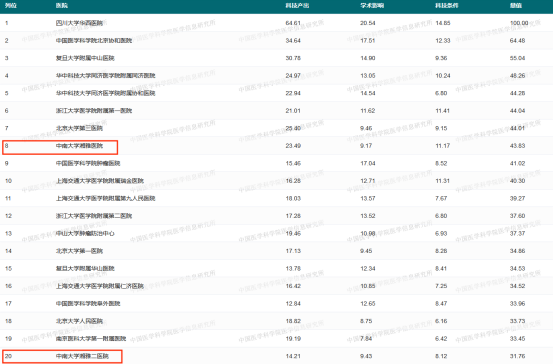Select 中国医学科学院阜外医院 in row 17
Viewport: 553px width, 364px height.
88,303
